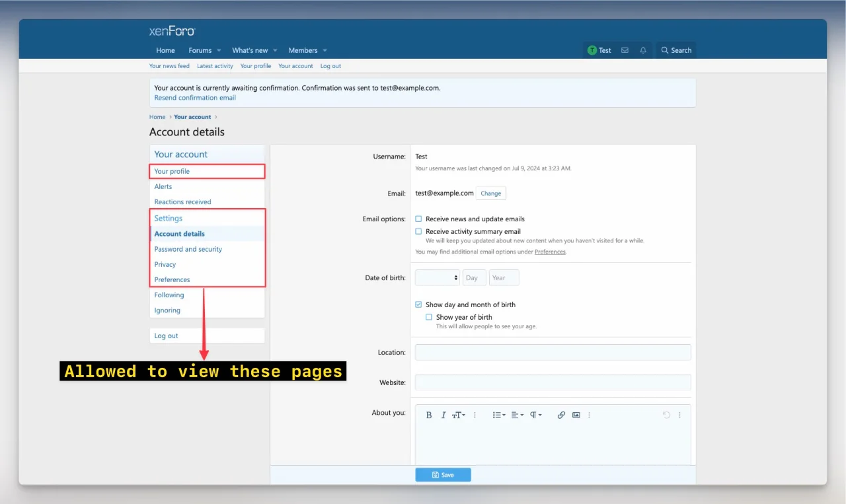Click the insert link icon
Viewport: 846px width, 504px height.
(561, 415)
